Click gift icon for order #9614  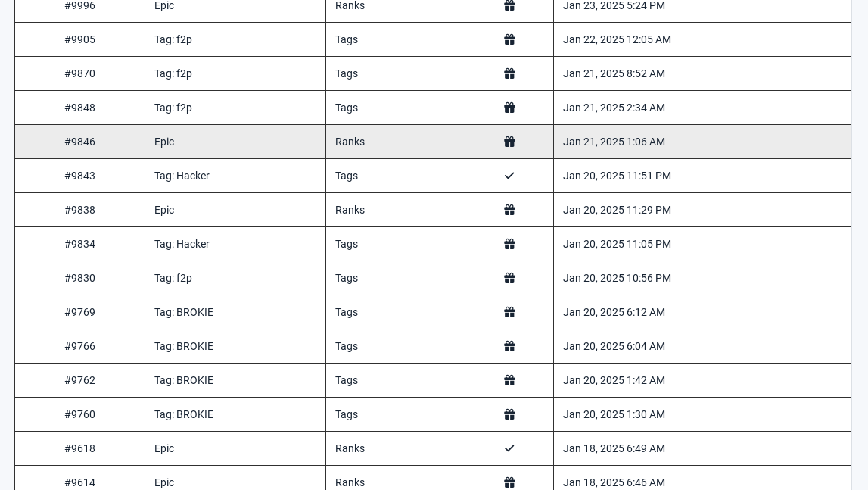(x=509, y=482)
